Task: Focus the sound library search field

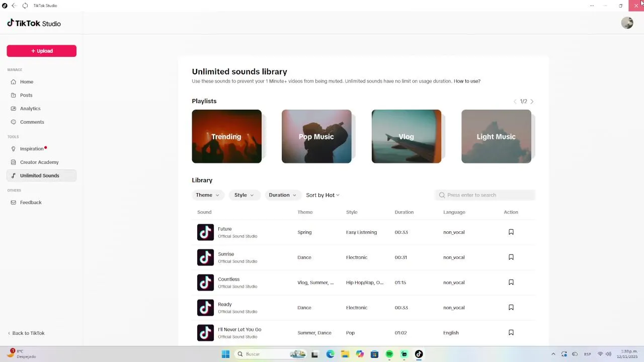Action: click(485, 195)
